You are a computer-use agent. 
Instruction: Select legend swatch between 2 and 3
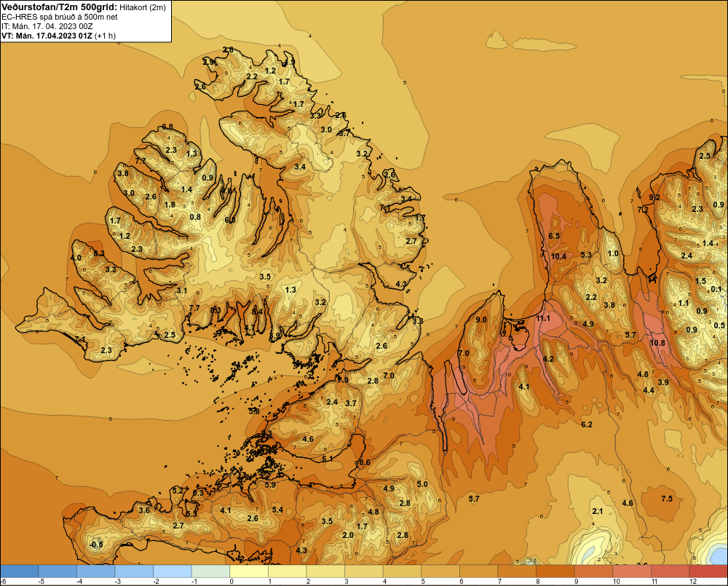click(325, 571)
